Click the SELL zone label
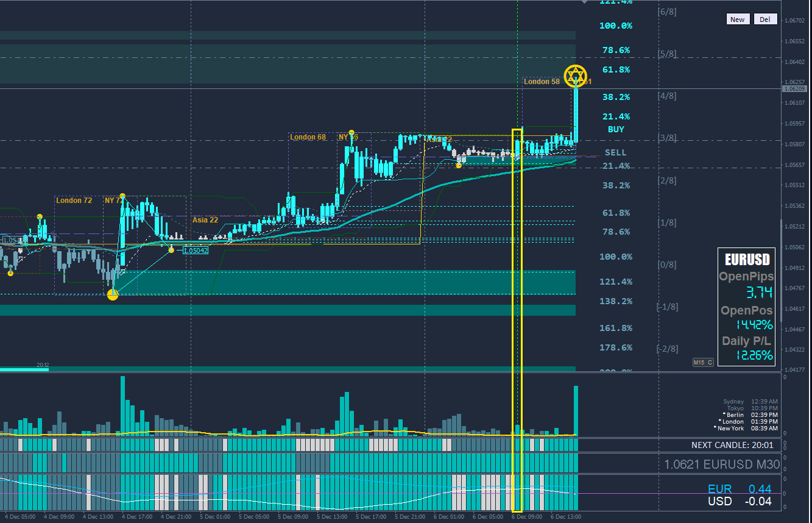The height and width of the screenshot is (523, 812). 615,152
